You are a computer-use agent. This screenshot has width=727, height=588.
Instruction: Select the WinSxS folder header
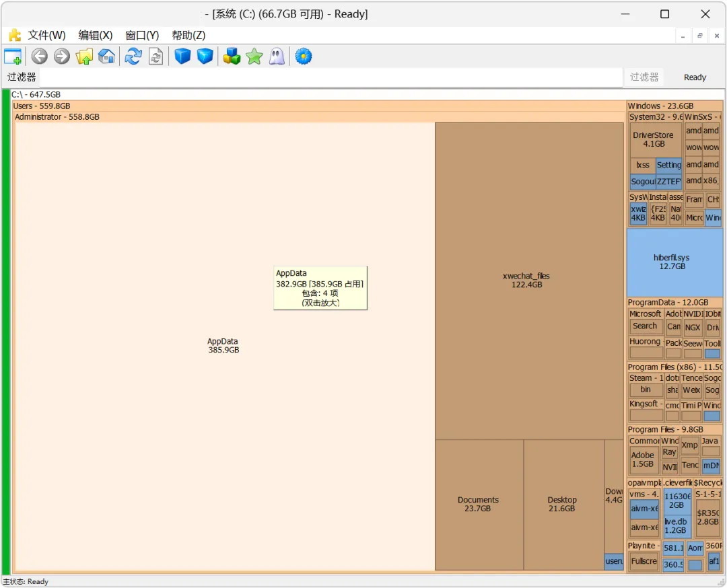click(703, 117)
